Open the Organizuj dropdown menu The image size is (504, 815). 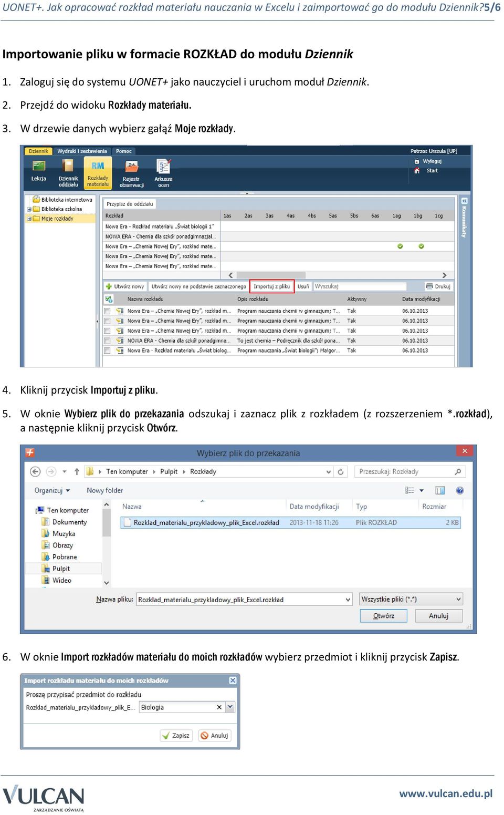click(52, 490)
